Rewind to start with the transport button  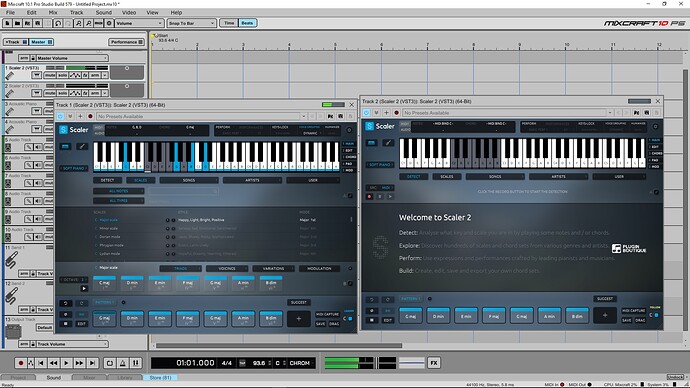pyautogui.click(x=41, y=363)
